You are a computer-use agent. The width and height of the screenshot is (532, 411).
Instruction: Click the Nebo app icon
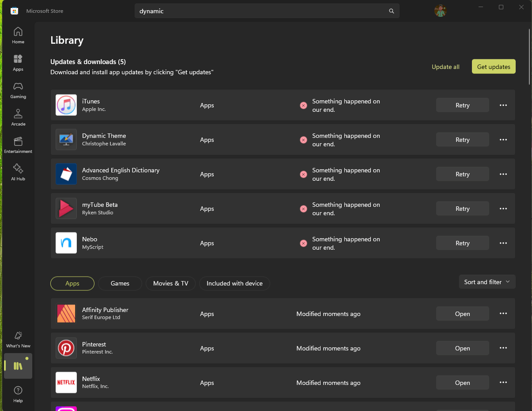click(x=66, y=243)
